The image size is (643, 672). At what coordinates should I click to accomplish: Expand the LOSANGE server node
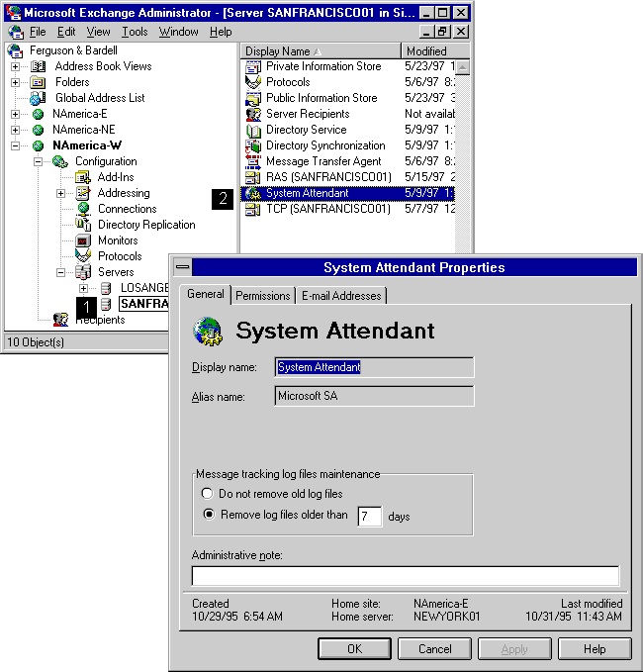click(83, 288)
